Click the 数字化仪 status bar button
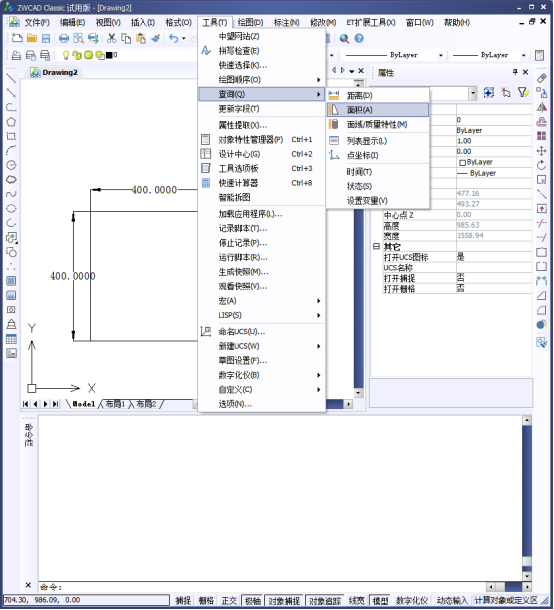The width and height of the screenshot is (554, 610). (412, 601)
